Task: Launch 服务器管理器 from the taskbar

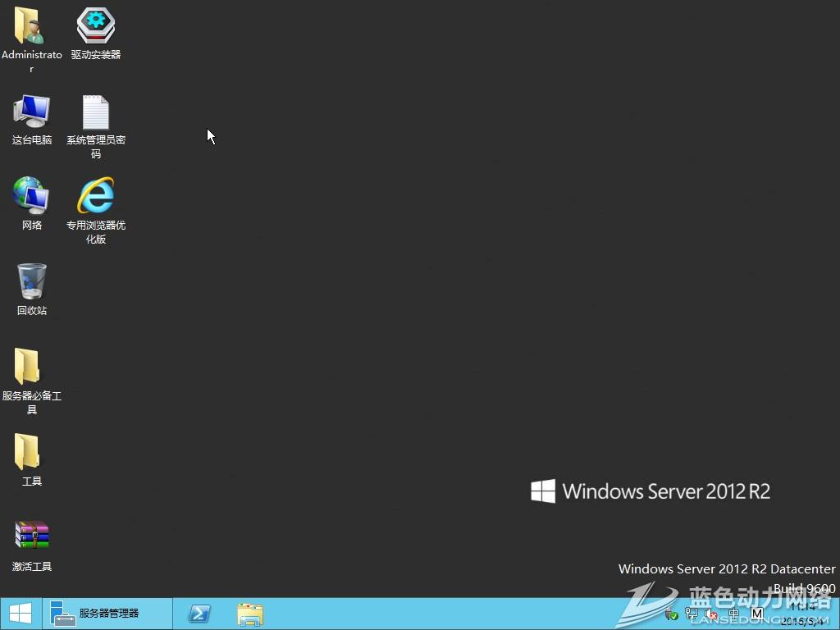Action: 107,614
